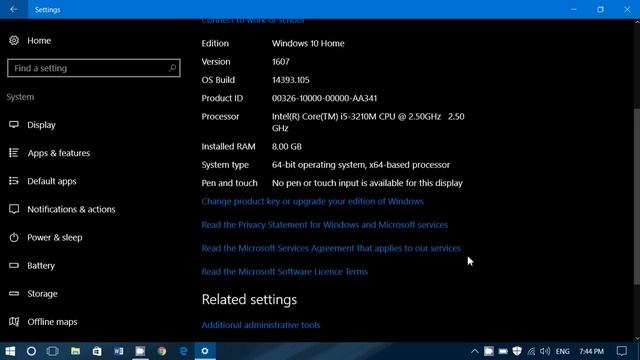Image resolution: width=640 pixels, height=360 pixels.
Task: Click the Default apps icon
Action: 14,181
